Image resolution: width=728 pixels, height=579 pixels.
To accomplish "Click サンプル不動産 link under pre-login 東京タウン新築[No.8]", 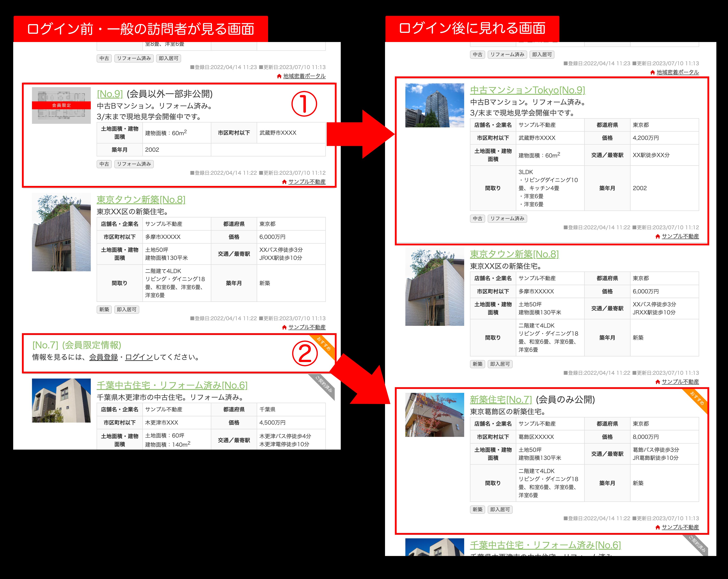I will [x=307, y=327].
